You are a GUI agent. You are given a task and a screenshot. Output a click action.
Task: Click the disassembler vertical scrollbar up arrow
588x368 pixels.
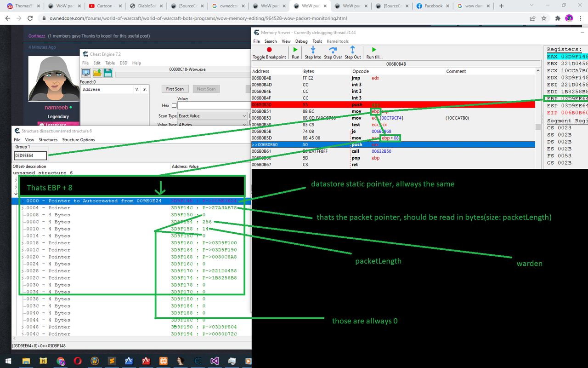point(538,71)
